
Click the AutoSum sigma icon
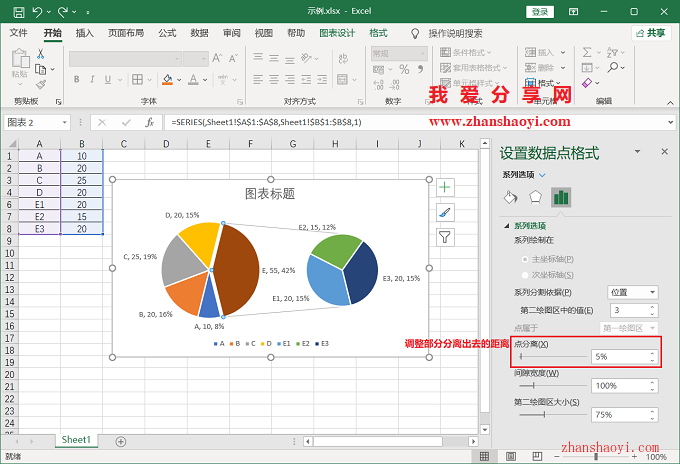pyautogui.click(x=587, y=52)
